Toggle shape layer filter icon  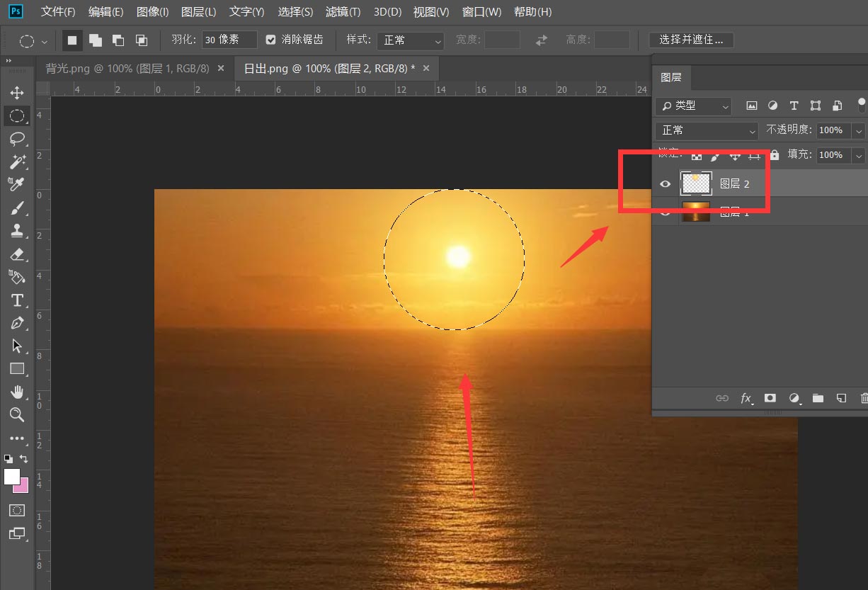tap(816, 106)
